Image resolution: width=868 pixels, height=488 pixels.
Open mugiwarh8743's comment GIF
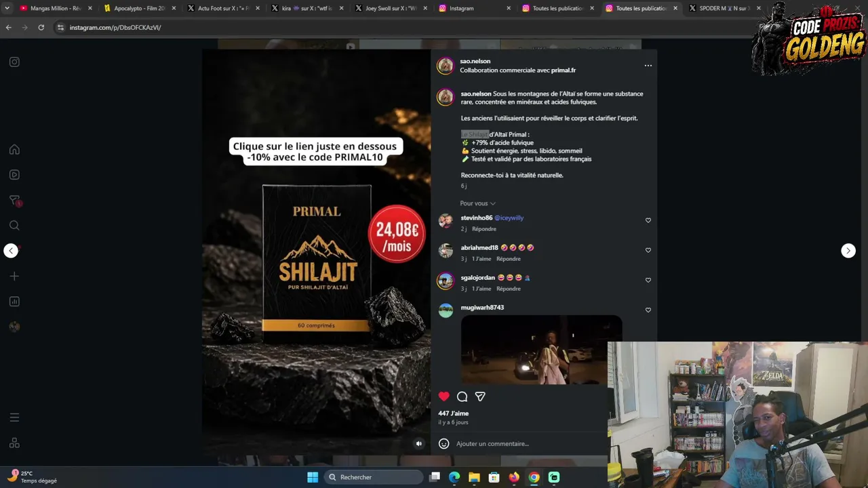[541, 350]
